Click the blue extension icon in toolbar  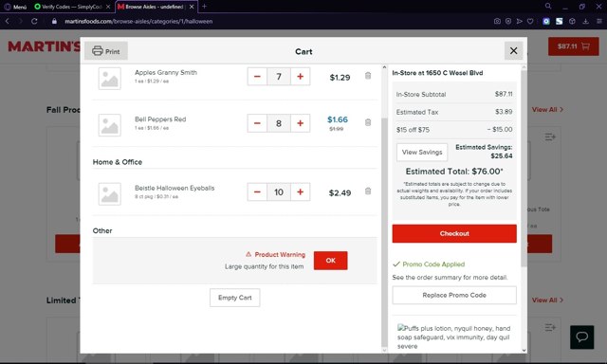pos(546,21)
